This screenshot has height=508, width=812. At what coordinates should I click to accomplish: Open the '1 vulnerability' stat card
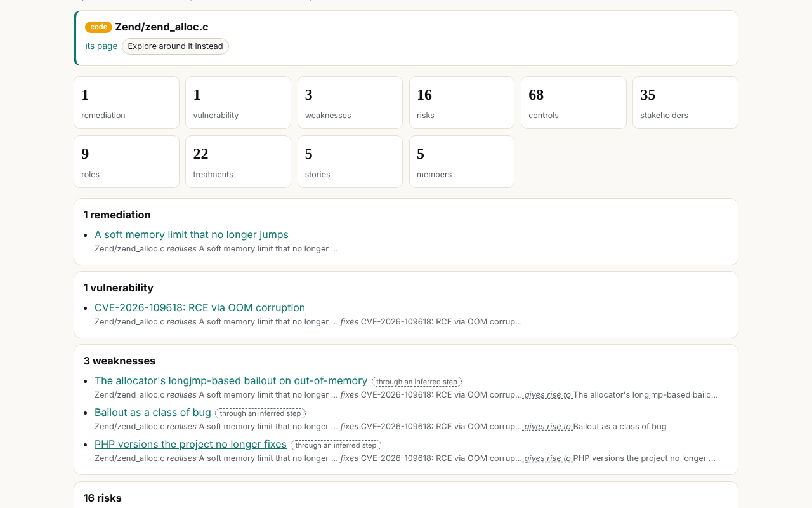[x=239, y=103]
